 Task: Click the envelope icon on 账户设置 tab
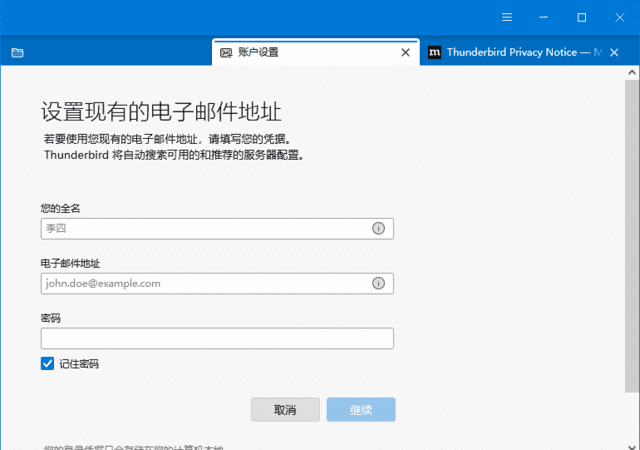(x=226, y=53)
